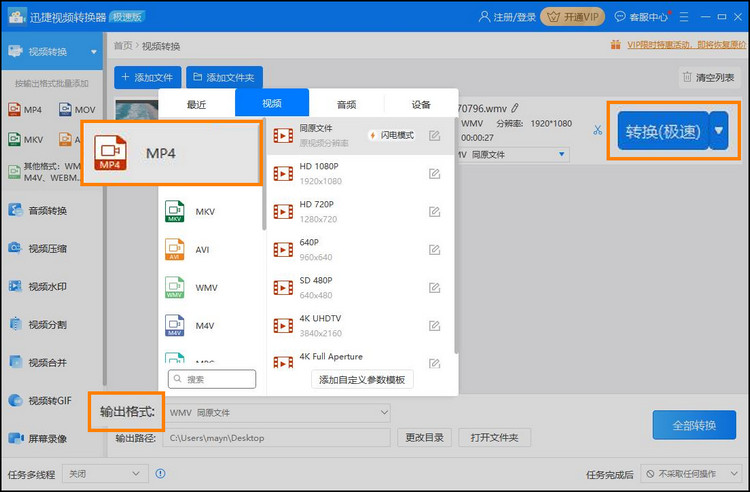750x492 pixels.
Task: Click 清空列表 button
Action: click(709, 77)
